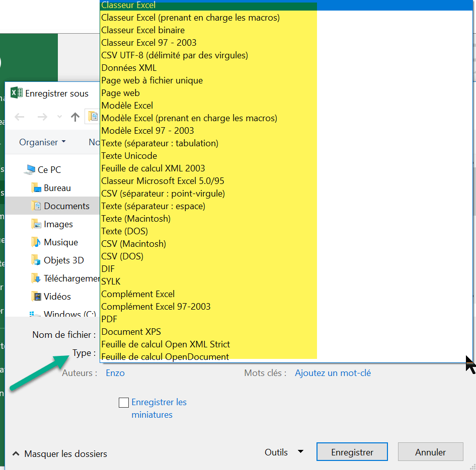This screenshot has width=476, height=470.
Task: Choose Classeur Excel (prenant en charge les macros)
Action: [x=286, y=18]
